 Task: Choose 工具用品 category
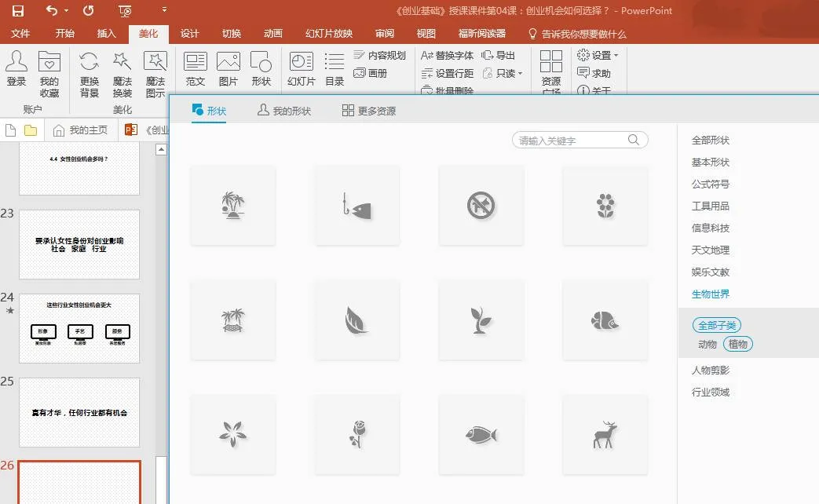pyautogui.click(x=711, y=206)
